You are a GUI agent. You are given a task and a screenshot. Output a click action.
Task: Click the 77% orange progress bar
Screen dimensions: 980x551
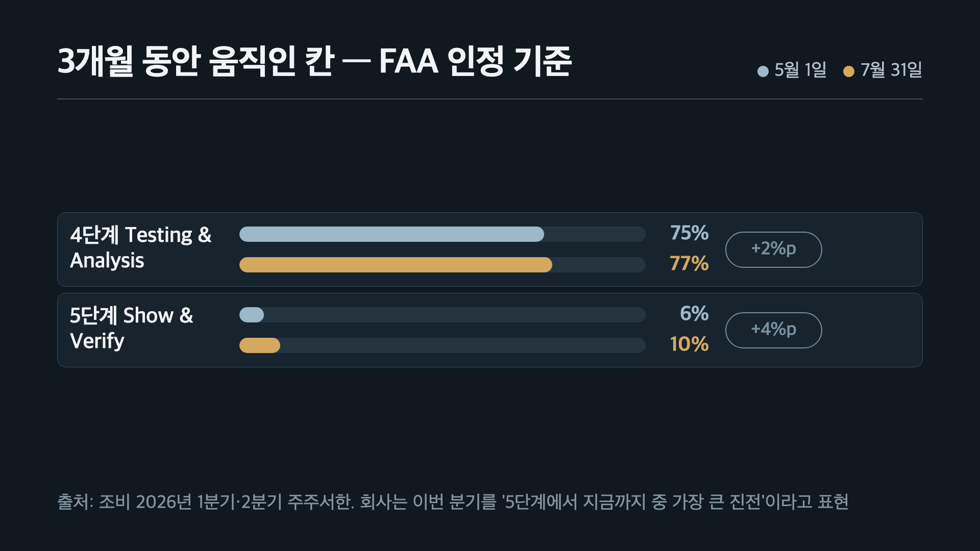click(396, 265)
